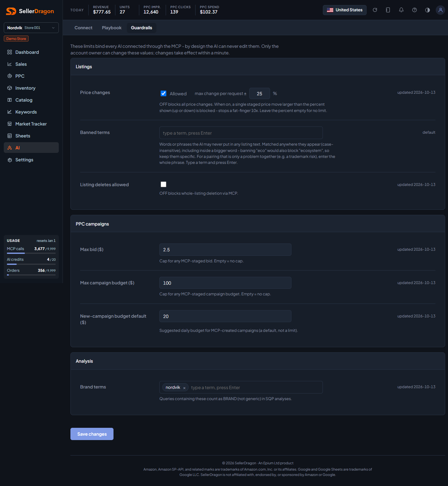Viewport: 448px width, 486px height.
Task: Select the Guardrails tab
Action: click(x=141, y=28)
